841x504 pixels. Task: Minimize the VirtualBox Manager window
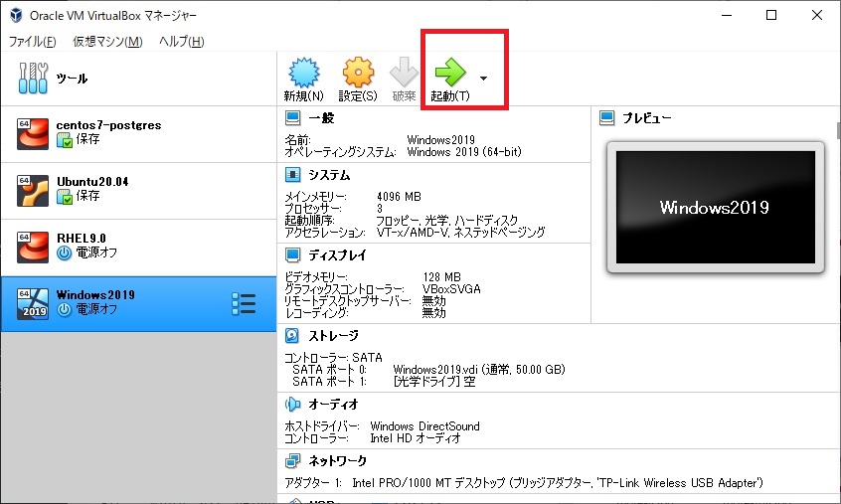coord(727,15)
